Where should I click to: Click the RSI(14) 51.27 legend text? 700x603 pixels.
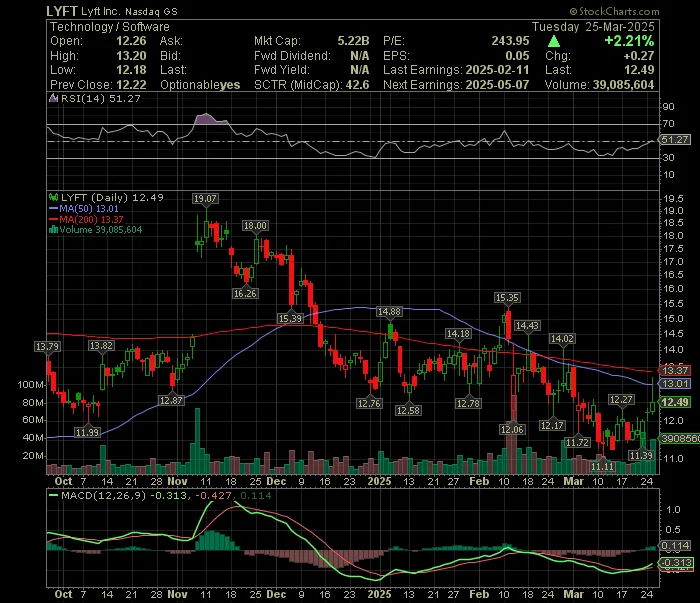100,98
